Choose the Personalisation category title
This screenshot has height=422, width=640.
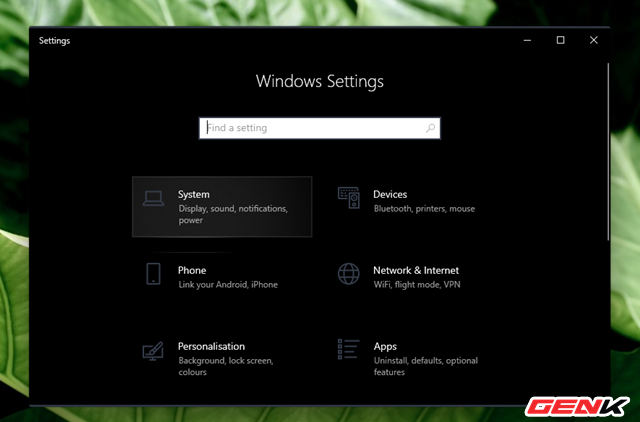[211, 346]
